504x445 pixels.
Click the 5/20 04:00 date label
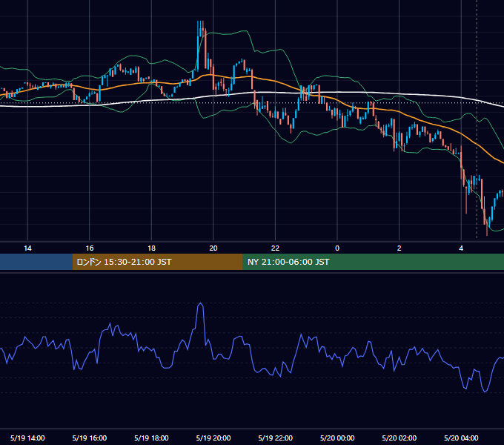461,438
